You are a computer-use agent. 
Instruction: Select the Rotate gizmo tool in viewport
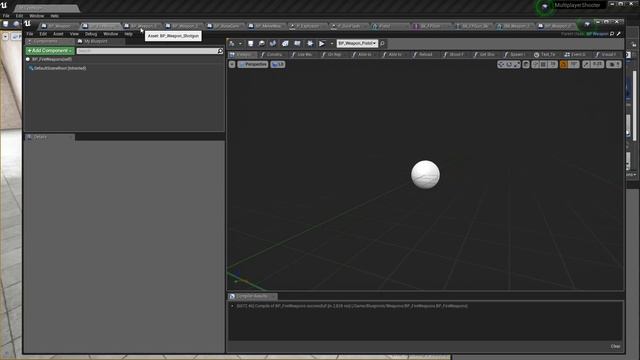(509, 64)
